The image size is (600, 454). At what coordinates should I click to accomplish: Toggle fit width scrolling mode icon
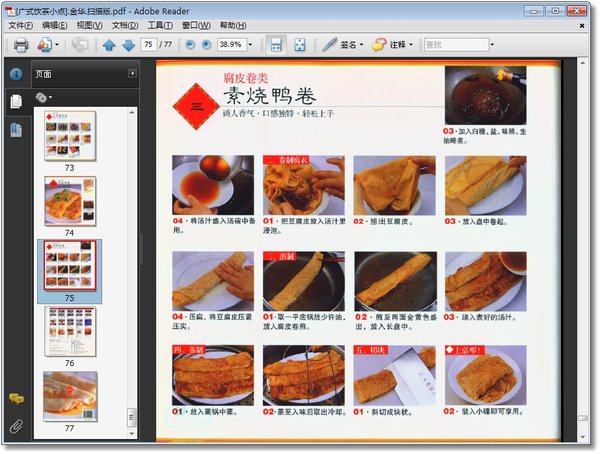(x=276, y=45)
